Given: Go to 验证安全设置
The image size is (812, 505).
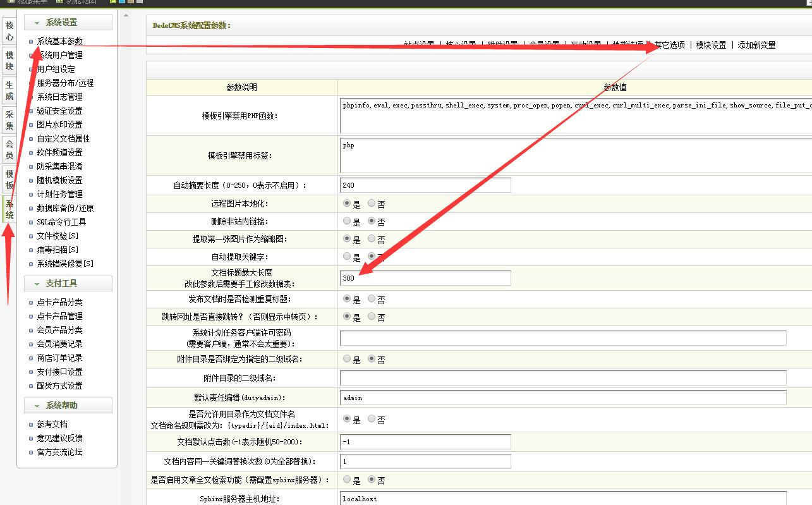Looking at the screenshot, I should [59, 111].
